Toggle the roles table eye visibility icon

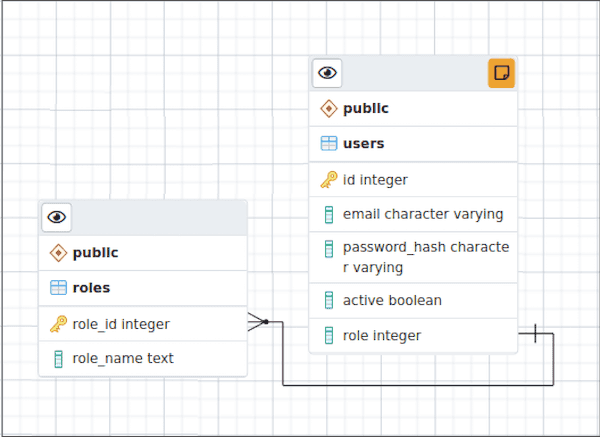(x=58, y=217)
